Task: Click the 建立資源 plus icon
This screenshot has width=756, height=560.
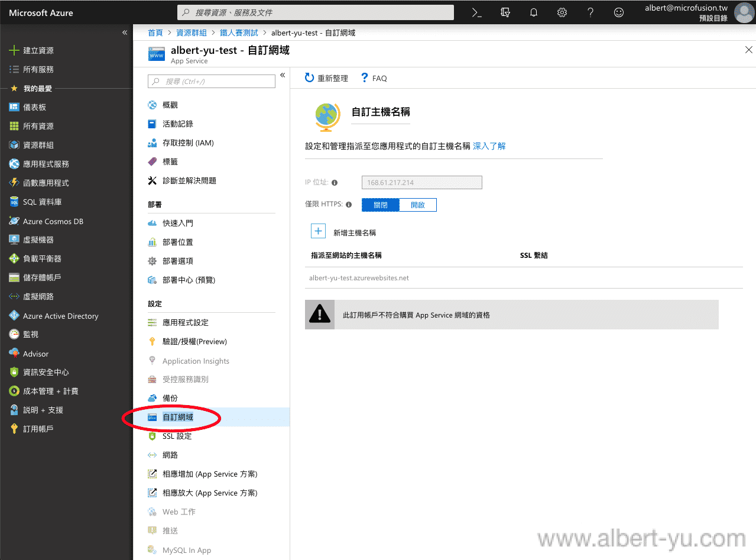Action: click(14, 50)
